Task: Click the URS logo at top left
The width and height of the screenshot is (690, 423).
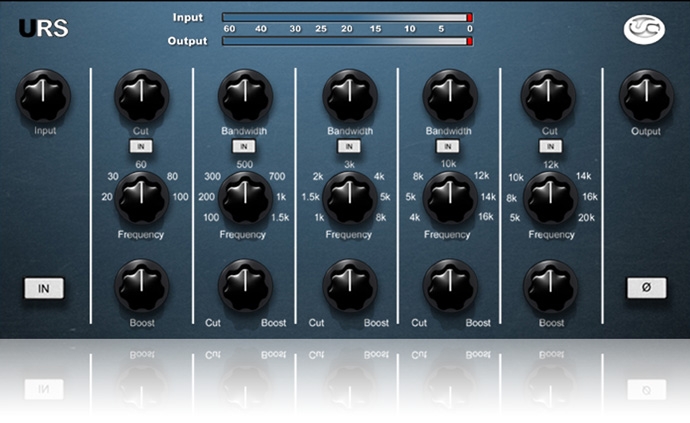Action: point(44,28)
